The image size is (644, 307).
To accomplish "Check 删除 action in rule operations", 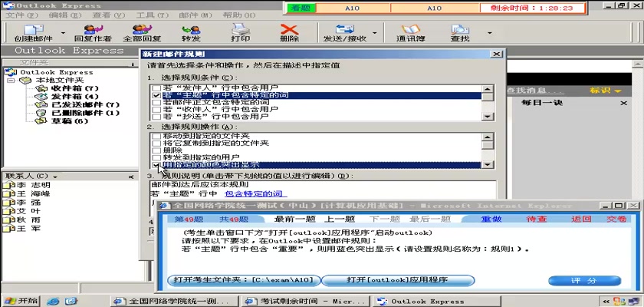I will coord(156,150).
